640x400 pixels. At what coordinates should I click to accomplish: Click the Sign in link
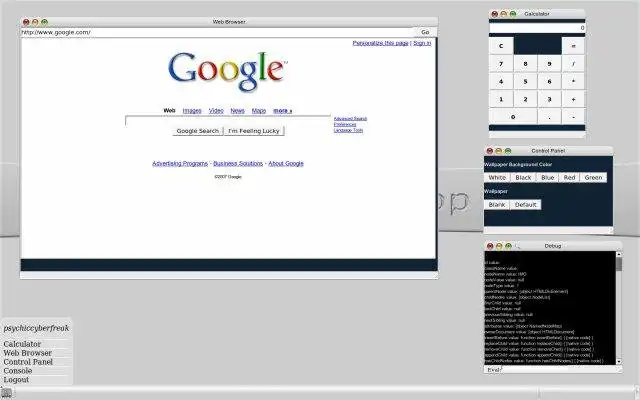pyautogui.click(x=422, y=43)
